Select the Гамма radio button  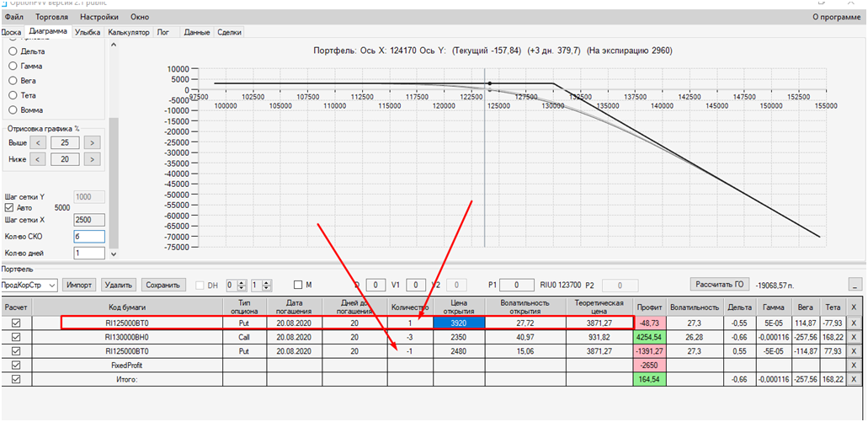(13, 66)
